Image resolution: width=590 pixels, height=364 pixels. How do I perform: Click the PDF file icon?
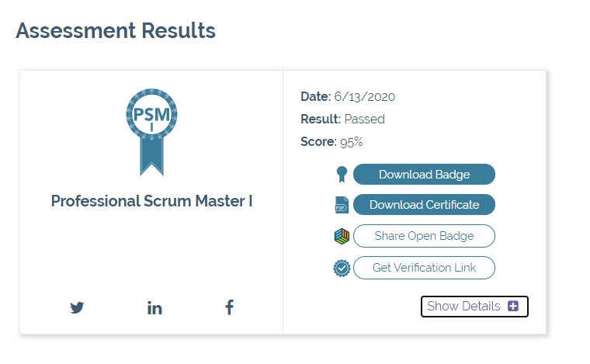tap(342, 205)
